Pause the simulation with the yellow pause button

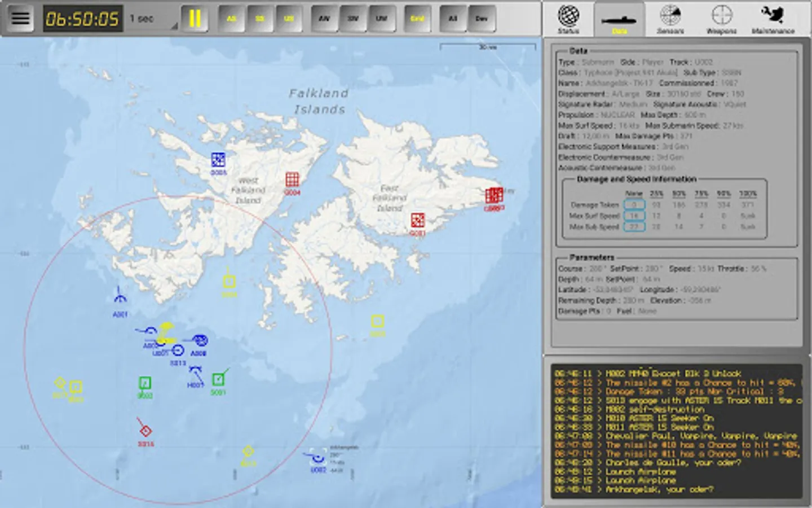tap(195, 19)
